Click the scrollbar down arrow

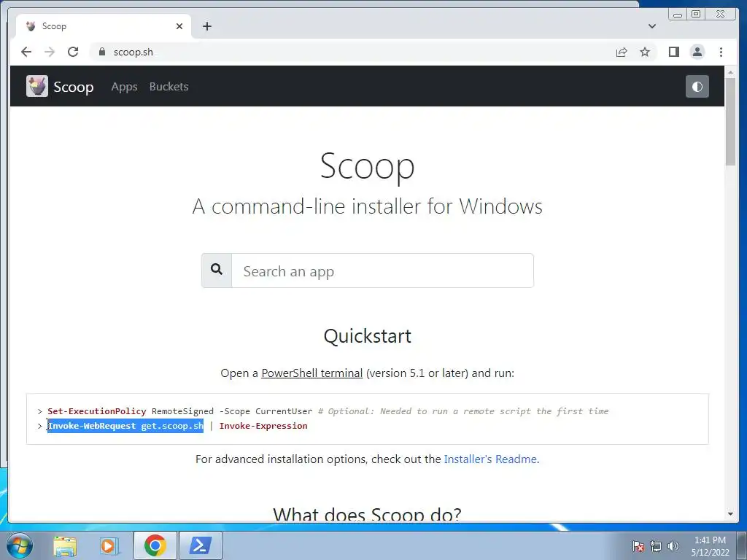tap(730, 514)
